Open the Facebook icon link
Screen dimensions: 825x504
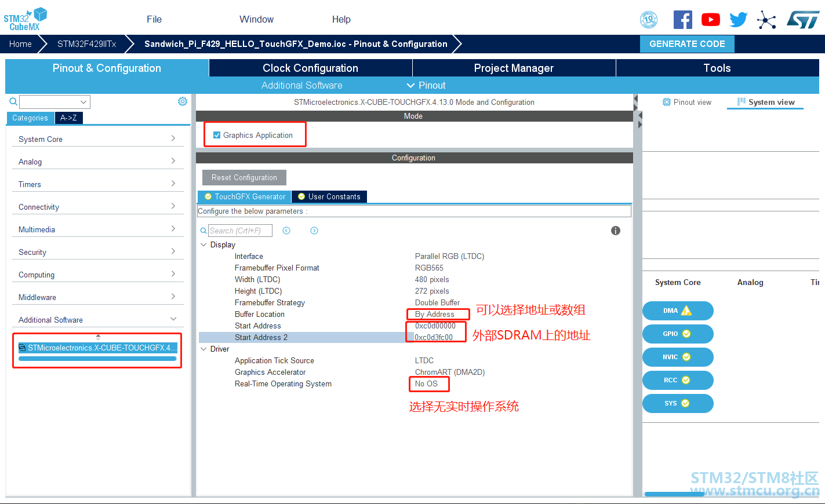[683, 20]
